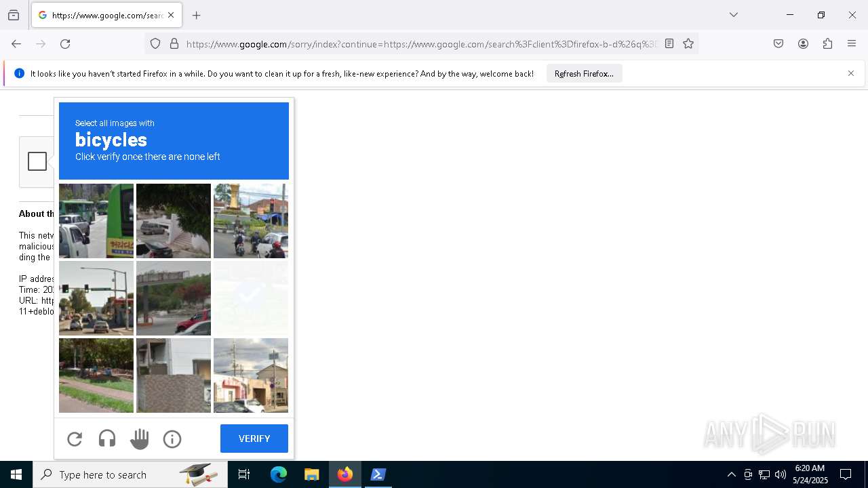Viewport: 868px width, 488px height.
Task: Open Task View on the taskbar
Action: [244, 474]
